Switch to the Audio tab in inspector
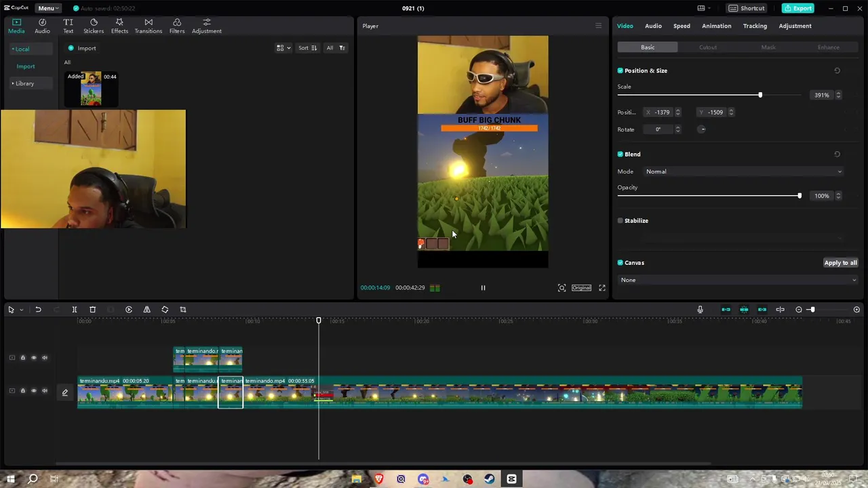Image resolution: width=868 pixels, height=488 pixels. 653,26
